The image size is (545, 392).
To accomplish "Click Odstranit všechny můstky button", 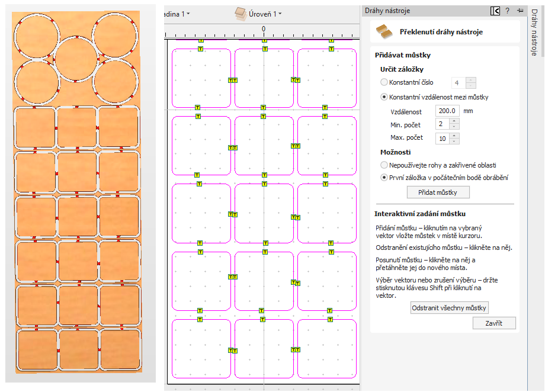I will [449, 308].
